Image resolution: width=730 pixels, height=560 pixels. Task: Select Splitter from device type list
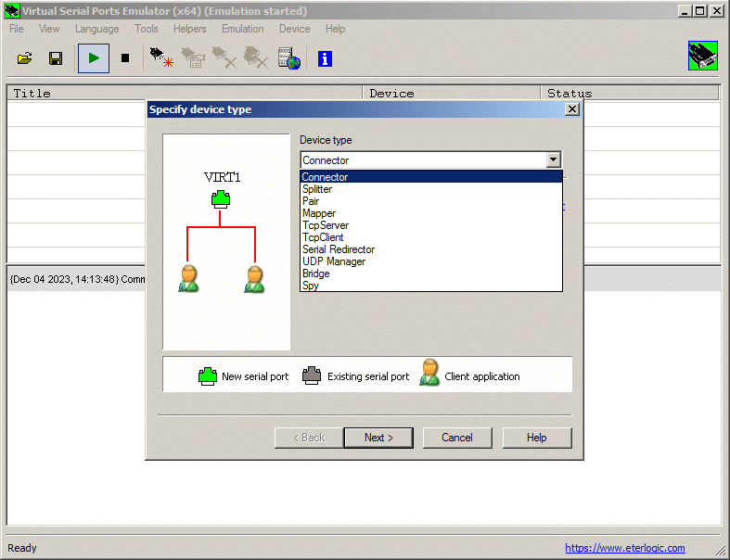click(x=317, y=189)
